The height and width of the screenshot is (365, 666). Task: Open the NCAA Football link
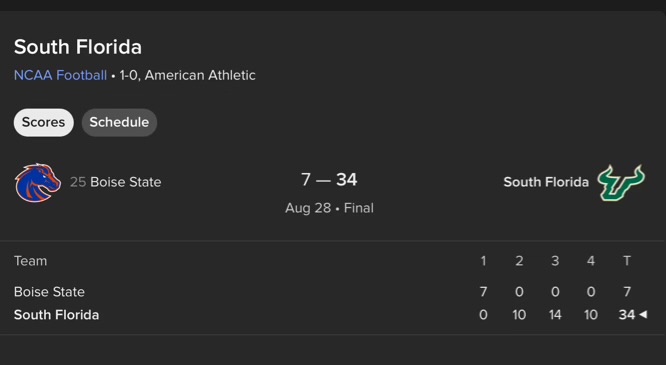pos(60,75)
